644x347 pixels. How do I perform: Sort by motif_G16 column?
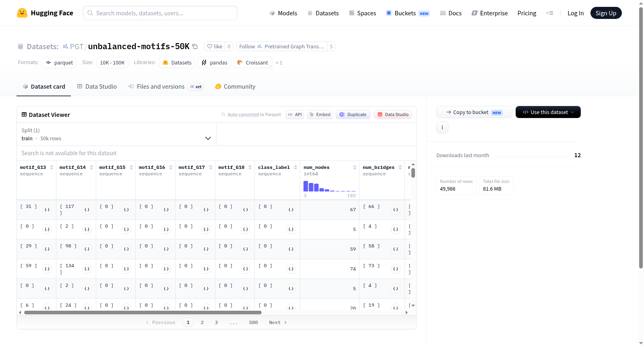(x=171, y=167)
